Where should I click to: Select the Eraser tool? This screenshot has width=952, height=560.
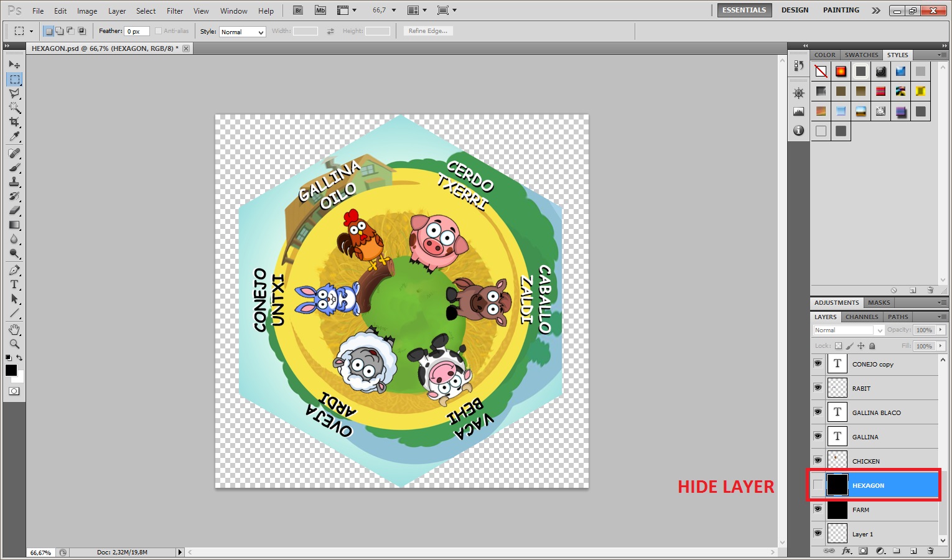tap(14, 210)
